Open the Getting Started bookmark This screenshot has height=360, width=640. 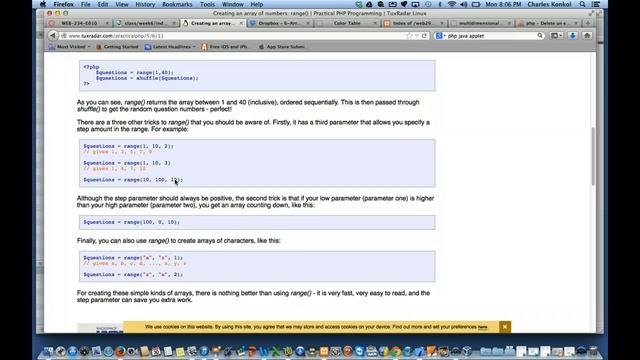(x=118, y=47)
